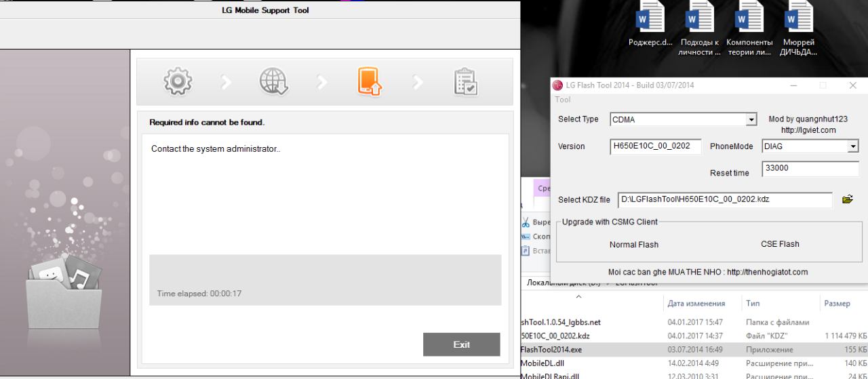
Task: Click the Папка с файлами type cell
Action: [x=777, y=322]
